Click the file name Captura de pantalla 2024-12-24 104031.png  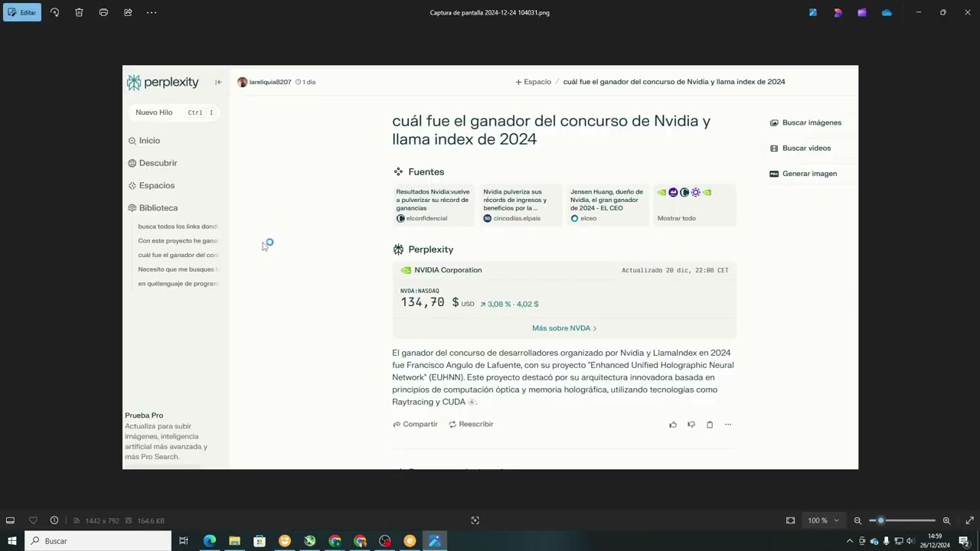point(490,12)
